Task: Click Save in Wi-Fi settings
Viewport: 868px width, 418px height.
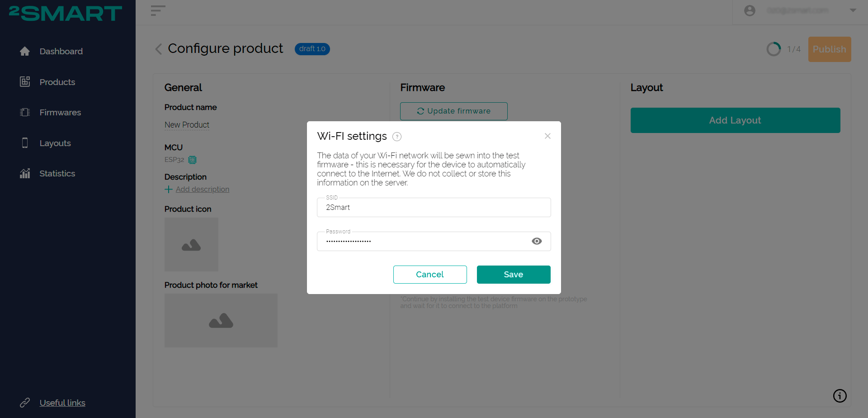Action: click(x=514, y=275)
